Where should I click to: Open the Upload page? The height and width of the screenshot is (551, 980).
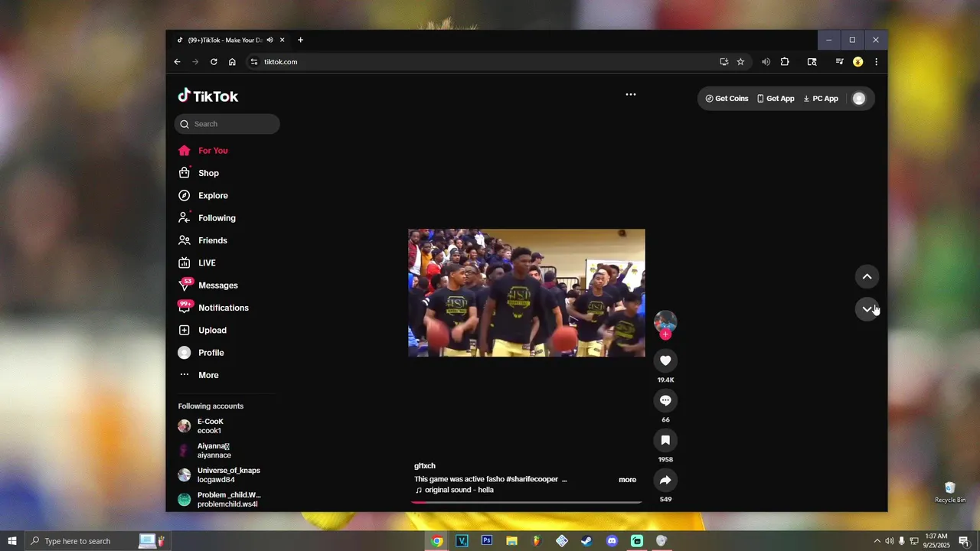coord(203,330)
